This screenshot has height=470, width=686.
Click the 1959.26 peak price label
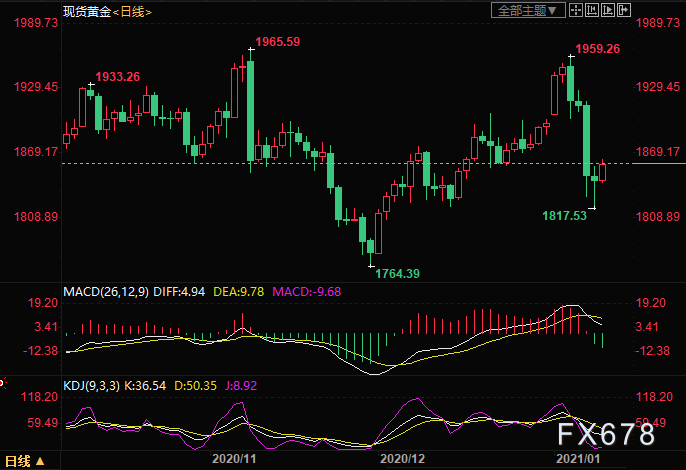coord(598,48)
